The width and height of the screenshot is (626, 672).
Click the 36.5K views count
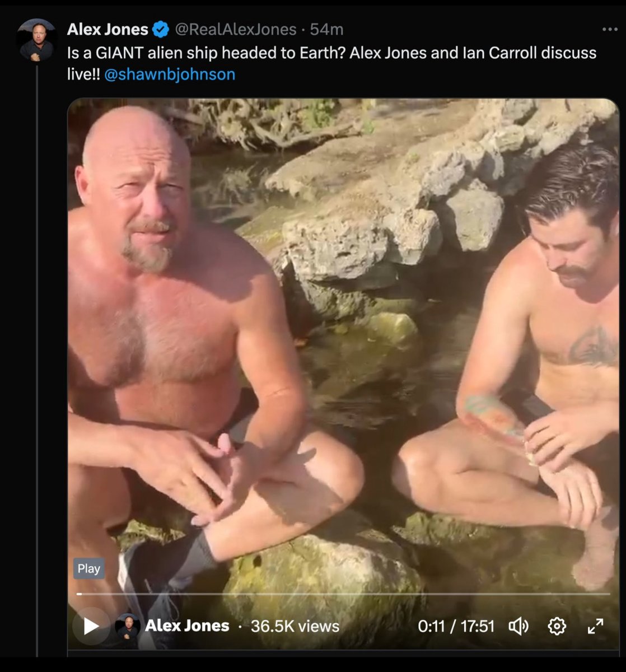[295, 626]
